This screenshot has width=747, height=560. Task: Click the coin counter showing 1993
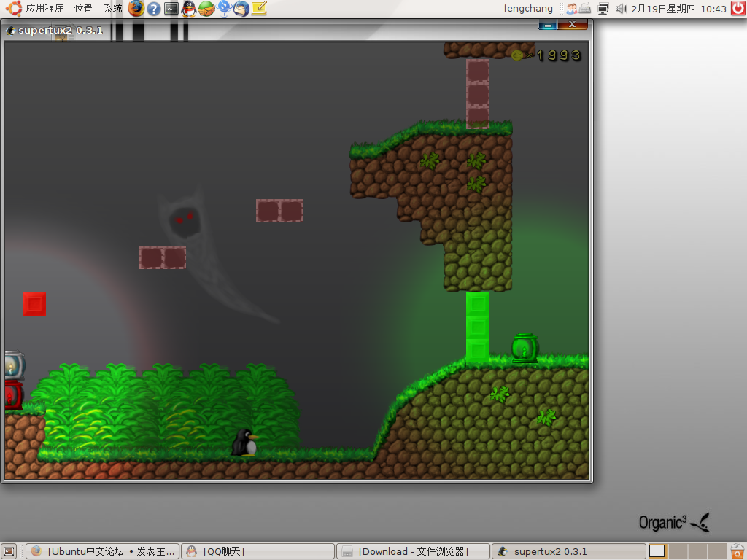tap(547, 55)
